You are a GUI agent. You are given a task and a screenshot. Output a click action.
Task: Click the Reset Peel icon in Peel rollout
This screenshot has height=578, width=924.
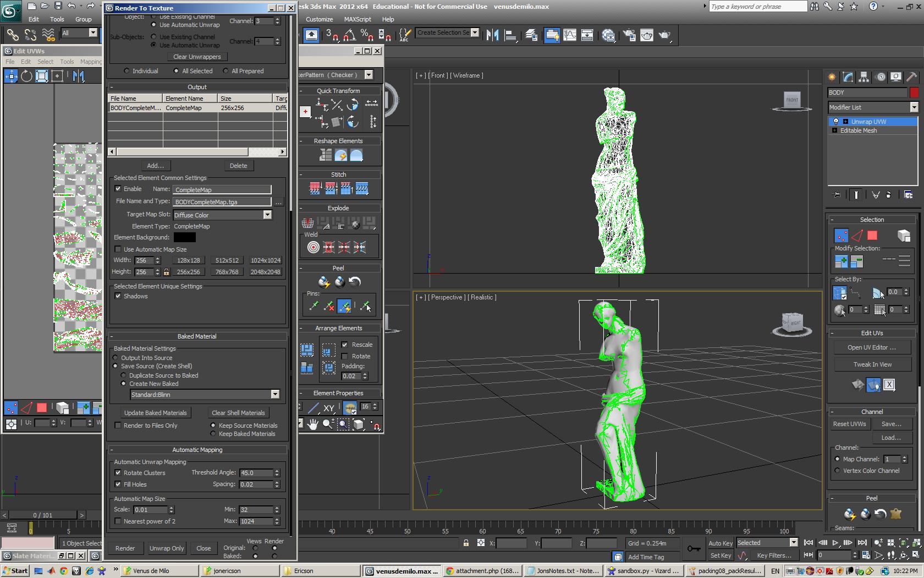355,282
